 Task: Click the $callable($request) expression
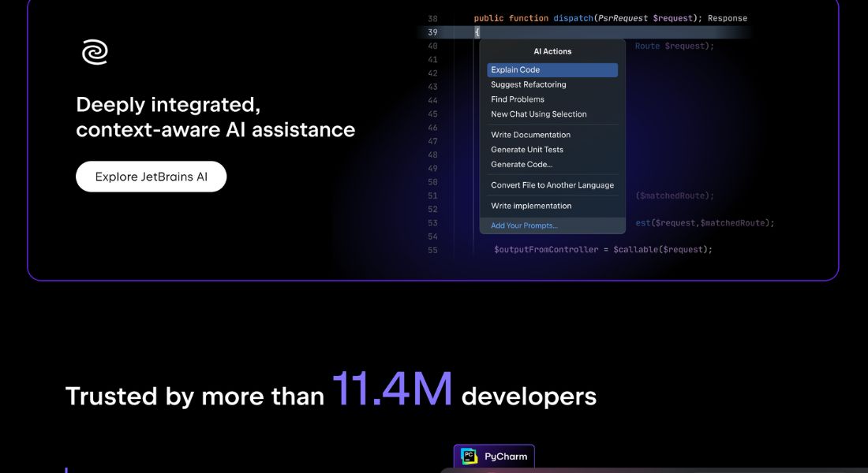[x=662, y=249]
